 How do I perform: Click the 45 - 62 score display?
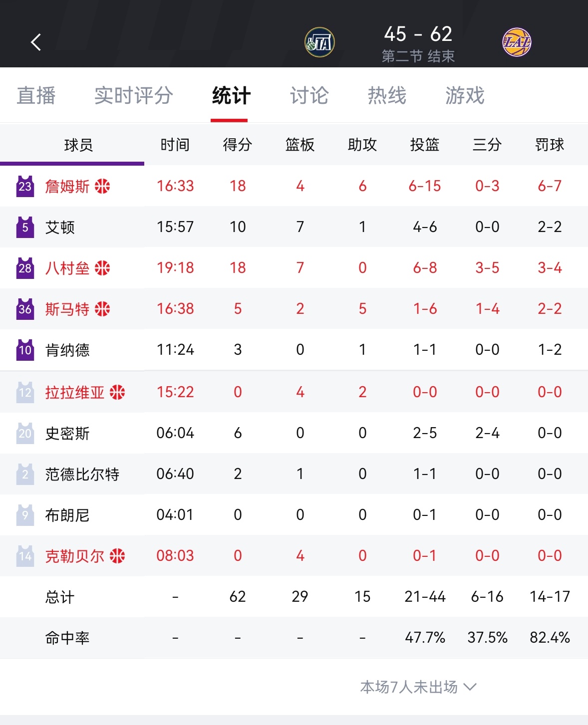tap(419, 35)
